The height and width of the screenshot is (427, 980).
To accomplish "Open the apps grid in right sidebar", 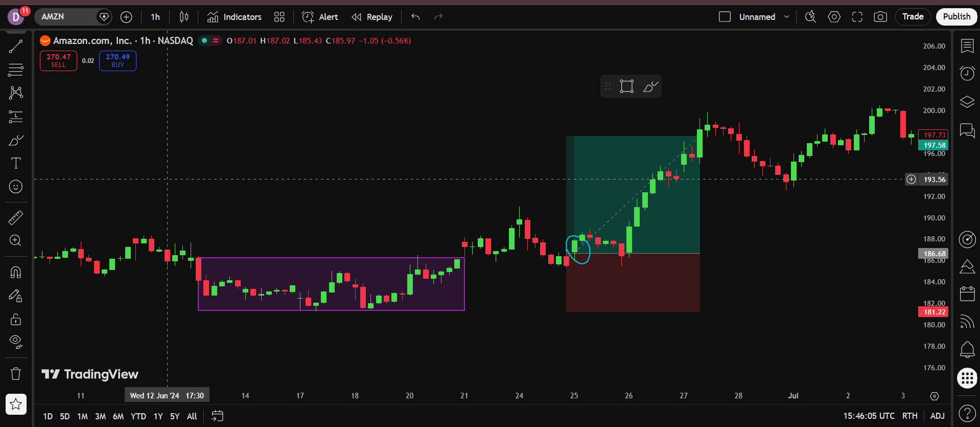I will [x=967, y=378].
